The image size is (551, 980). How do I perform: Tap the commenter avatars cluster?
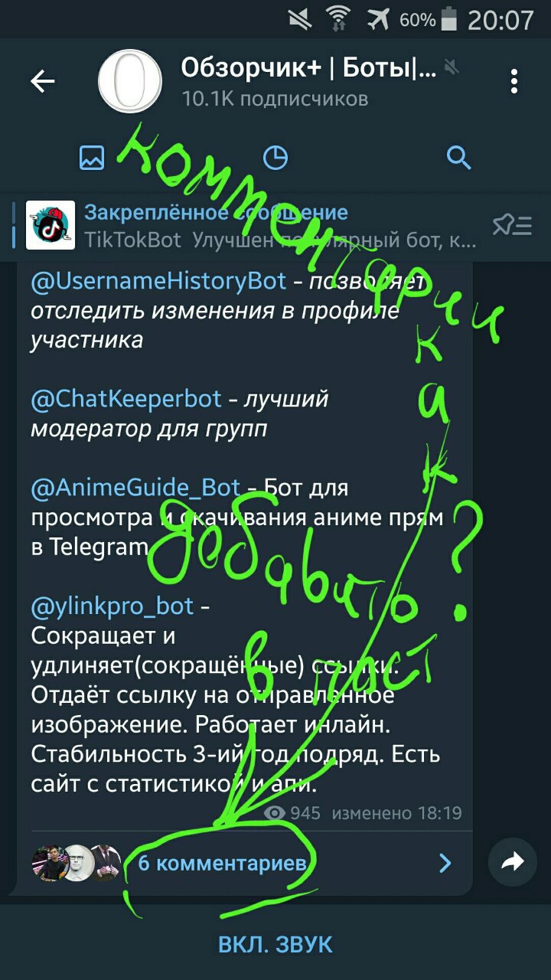(x=76, y=863)
